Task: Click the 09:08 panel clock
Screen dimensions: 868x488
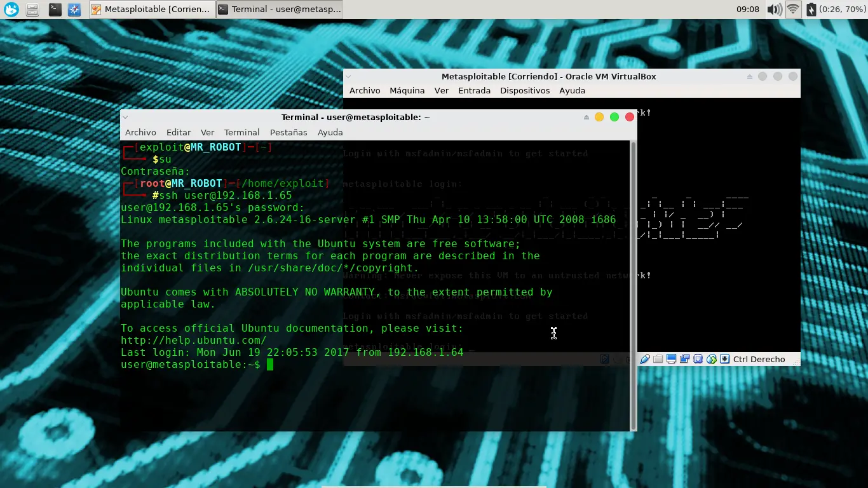Action: 748,10
